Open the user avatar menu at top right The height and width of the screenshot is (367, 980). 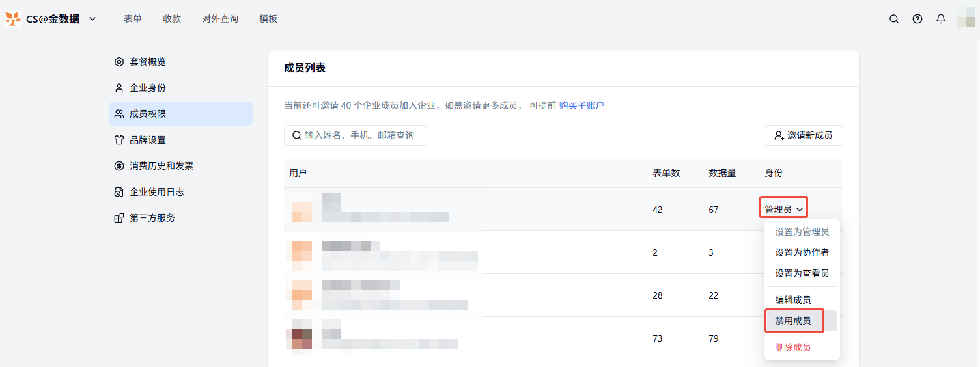click(966, 18)
